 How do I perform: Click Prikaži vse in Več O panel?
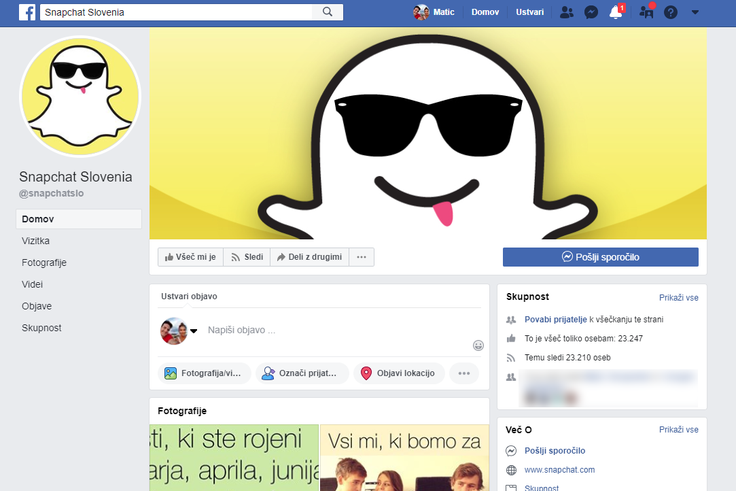678,430
